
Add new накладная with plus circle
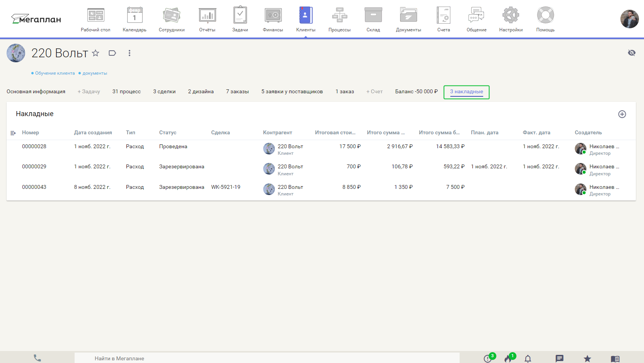[622, 114]
